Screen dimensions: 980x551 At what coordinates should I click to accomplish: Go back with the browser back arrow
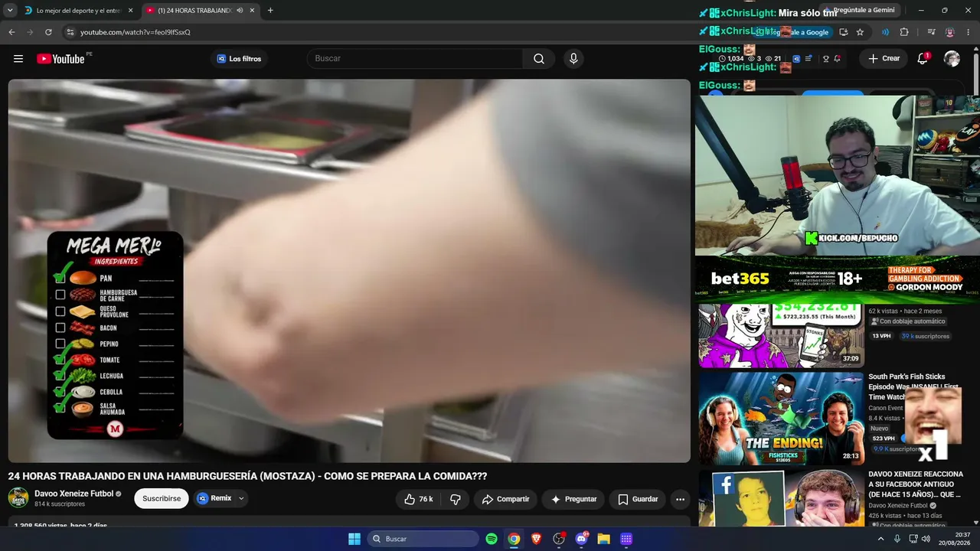coord(11,32)
